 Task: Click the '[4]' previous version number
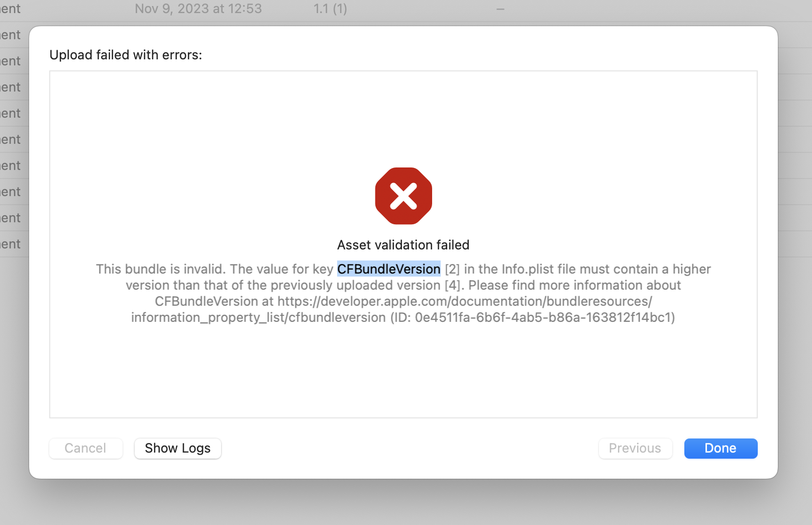pyautogui.click(x=453, y=285)
